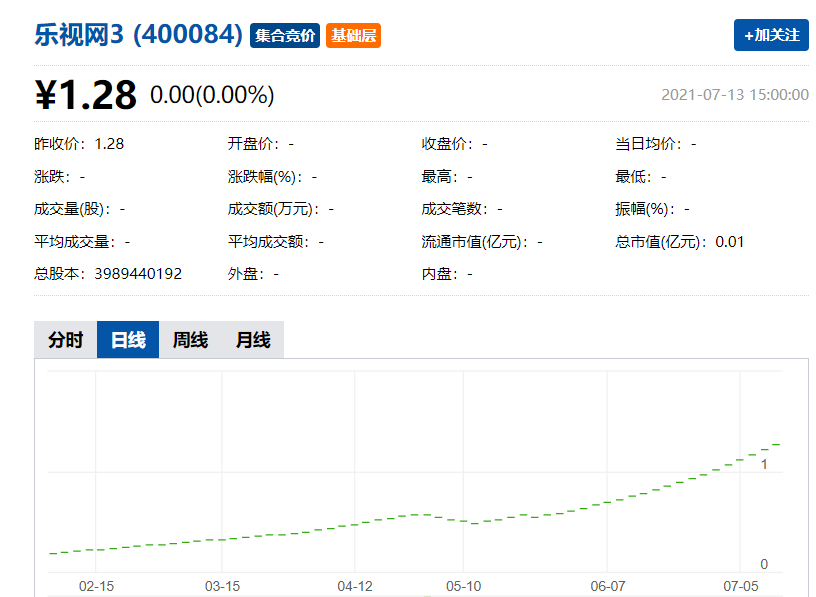This screenshot has height=597, width=816.
Task: Click the stock title 乐视网3 (400084)
Action: point(138,35)
